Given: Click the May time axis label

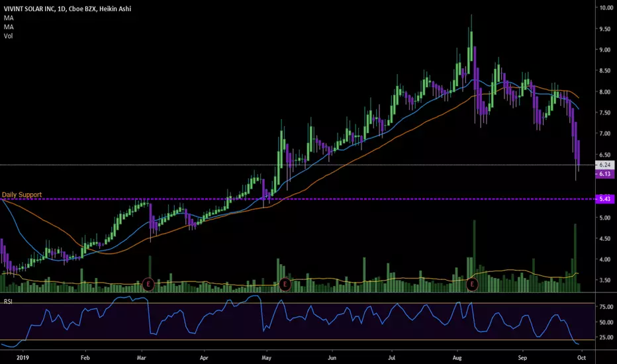Looking at the screenshot, I should pos(266,357).
